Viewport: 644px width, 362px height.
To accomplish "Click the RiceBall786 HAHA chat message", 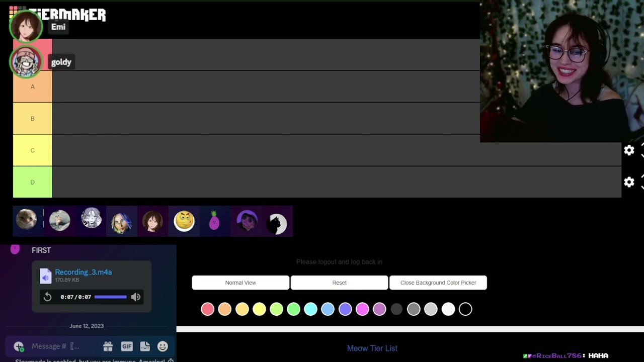I will [x=566, y=355].
